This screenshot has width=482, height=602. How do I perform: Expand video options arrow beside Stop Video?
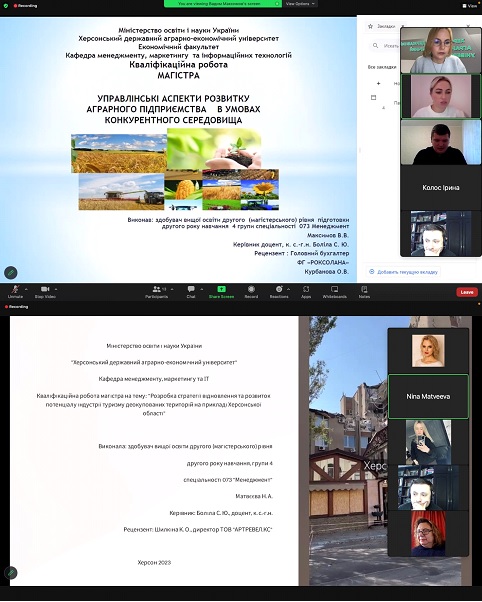tap(56, 289)
